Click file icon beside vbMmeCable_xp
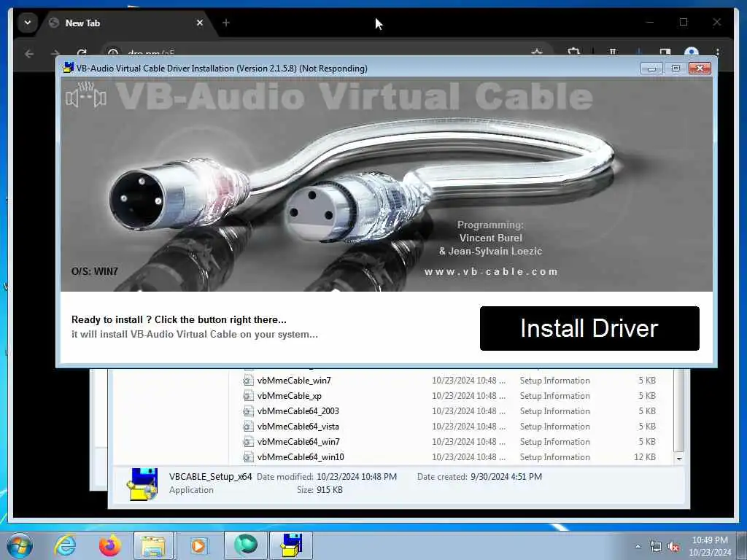747x560 pixels. tap(248, 396)
